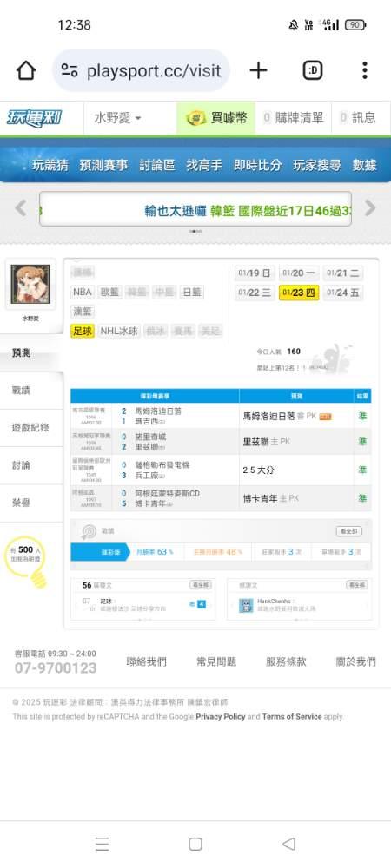This screenshot has height=868, width=391.
Task: Select date 01/24 五
Action: [343, 293]
